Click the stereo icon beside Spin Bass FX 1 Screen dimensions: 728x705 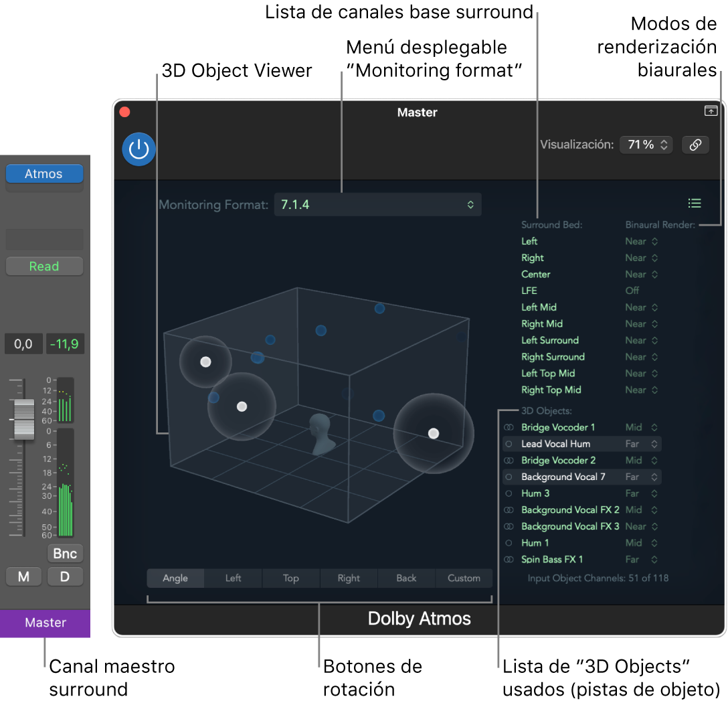(509, 559)
